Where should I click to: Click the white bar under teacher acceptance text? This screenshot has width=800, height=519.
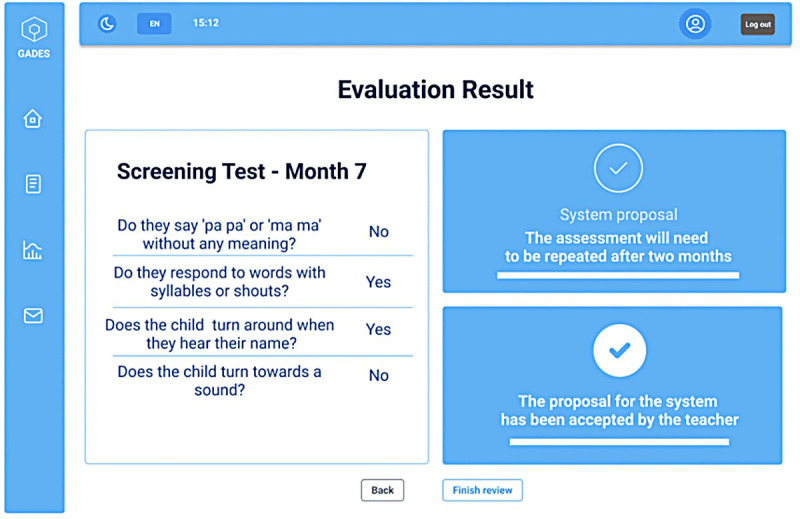618,441
